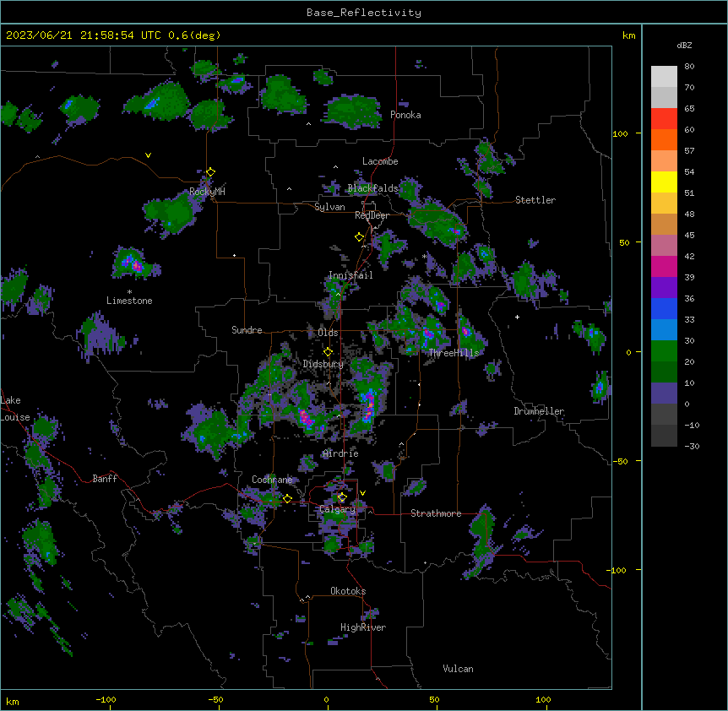Click the legend value 65
Viewport: 728px width, 711px height.
pos(689,109)
